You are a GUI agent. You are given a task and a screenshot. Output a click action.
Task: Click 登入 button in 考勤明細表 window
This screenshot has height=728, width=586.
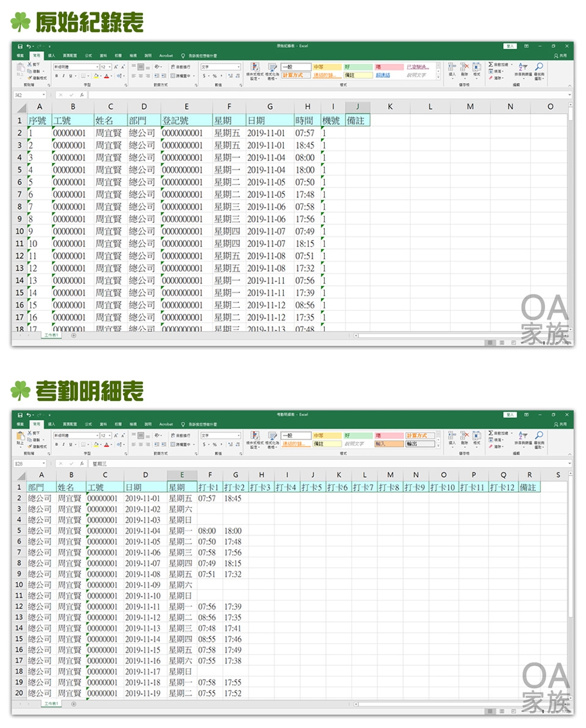(510, 415)
